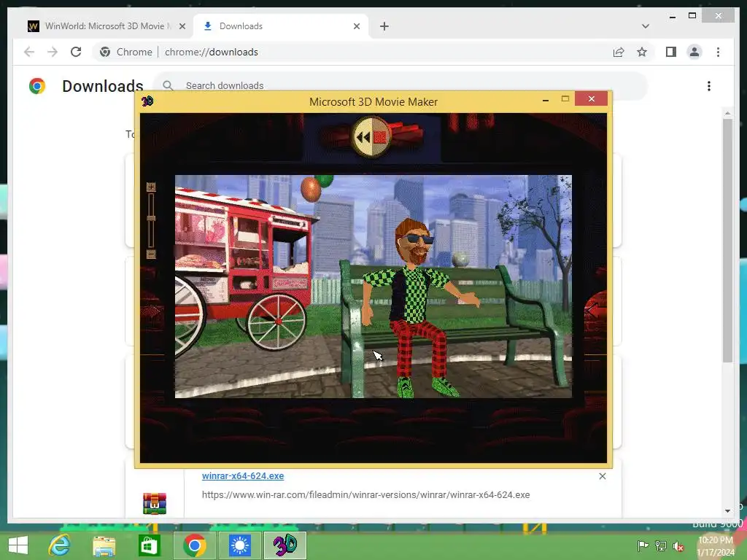The width and height of the screenshot is (747, 560).
Task: Click the Downloads page scrollbar thumb
Action: [x=727, y=241]
